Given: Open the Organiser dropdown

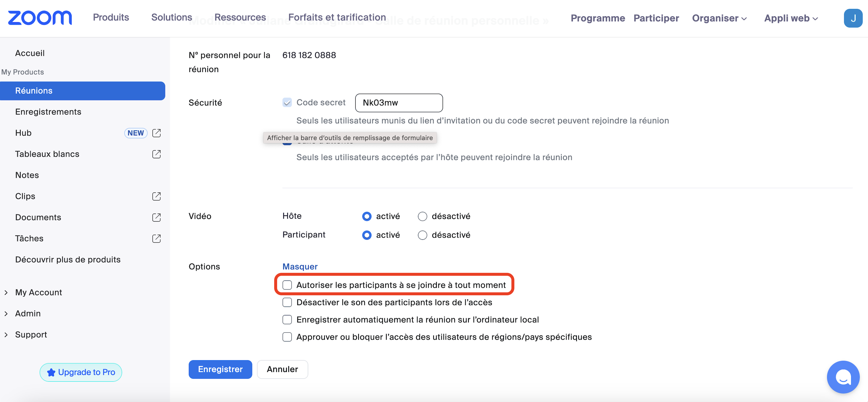Looking at the screenshot, I should pyautogui.click(x=719, y=18).
